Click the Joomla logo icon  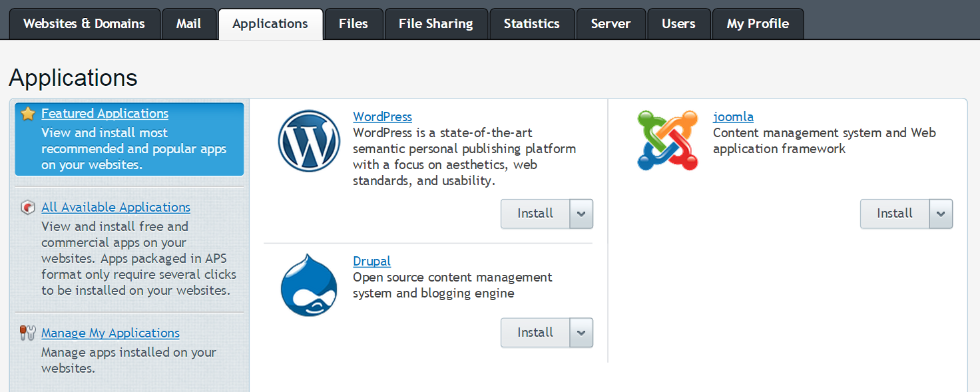[x=668, y=140]
